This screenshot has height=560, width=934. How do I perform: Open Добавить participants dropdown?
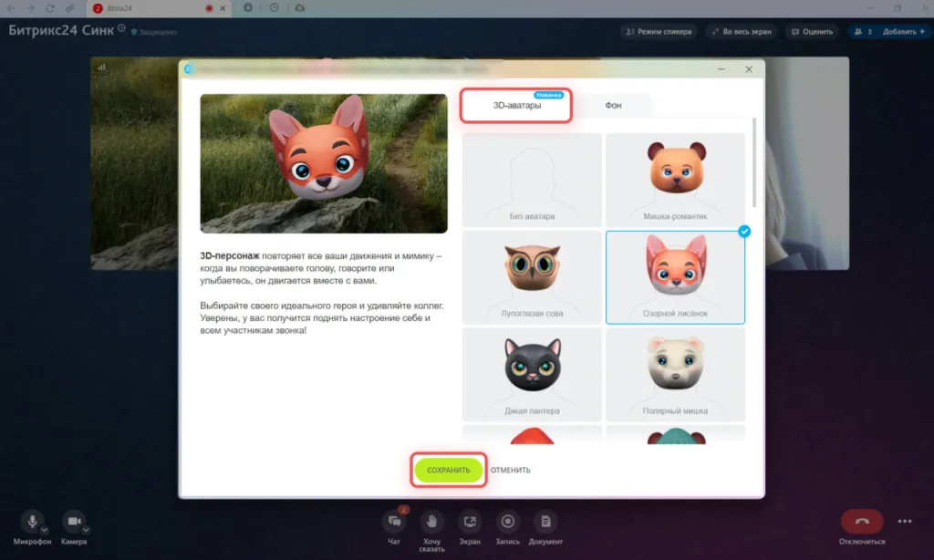(x=902, y=31)
